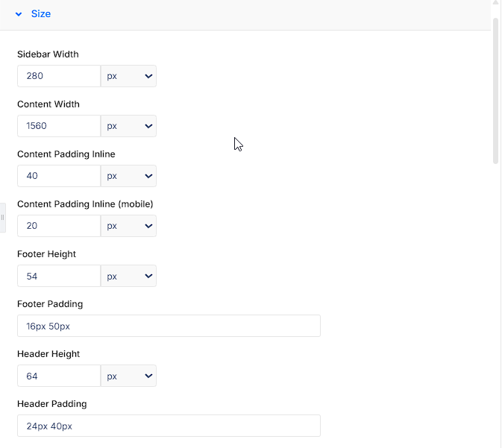Click the Sidebar Width label
502x448 pixels.
[48, 54]
